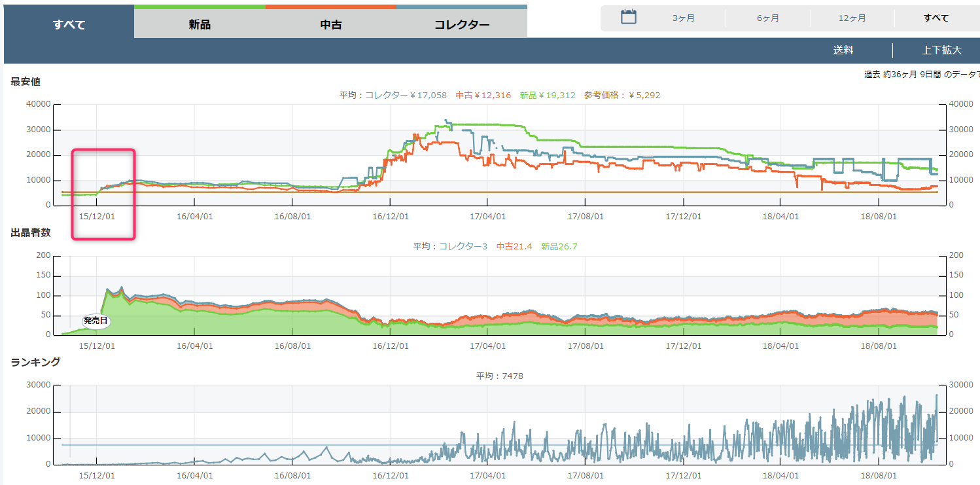Toggle the 送料 option

[x=843, y=50]
